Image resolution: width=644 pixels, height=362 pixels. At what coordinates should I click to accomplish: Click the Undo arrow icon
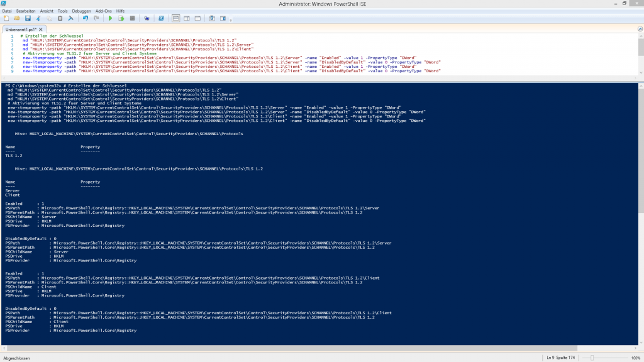(86, 18)
